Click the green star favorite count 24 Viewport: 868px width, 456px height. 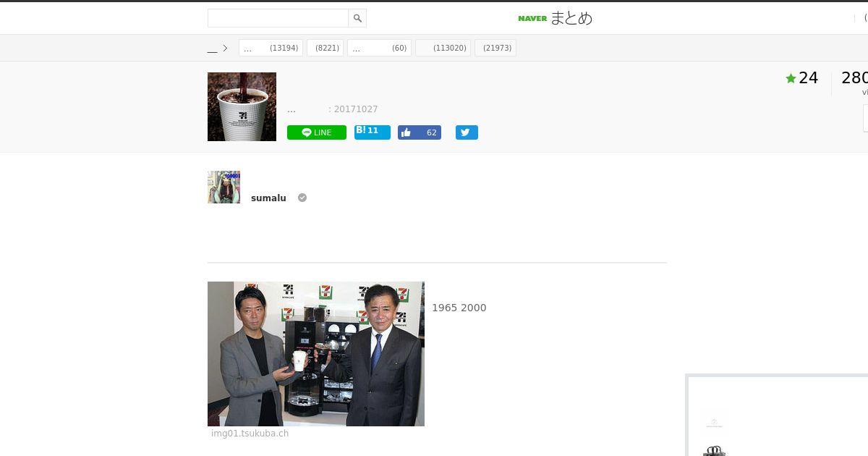[801, 78]
